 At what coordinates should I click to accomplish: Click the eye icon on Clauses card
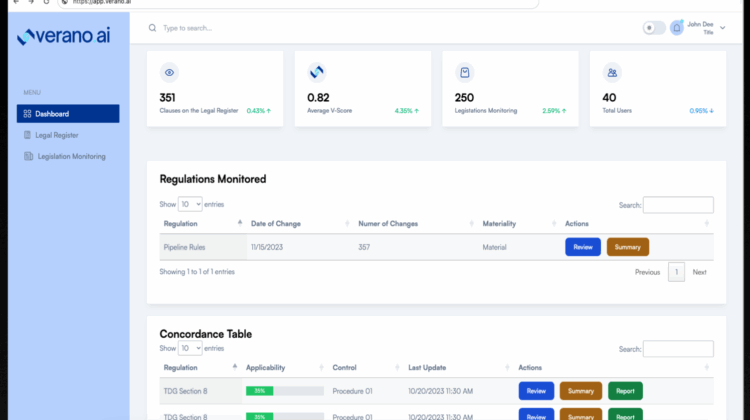[169, 73]
